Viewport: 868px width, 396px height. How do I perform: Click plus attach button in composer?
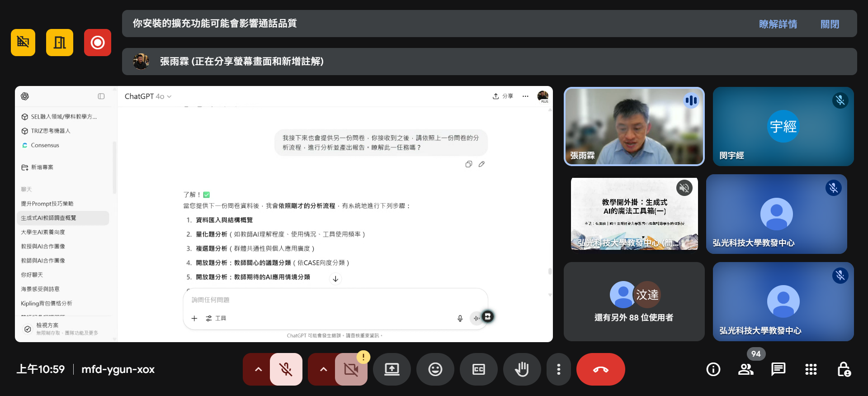[x=194, y=318]
